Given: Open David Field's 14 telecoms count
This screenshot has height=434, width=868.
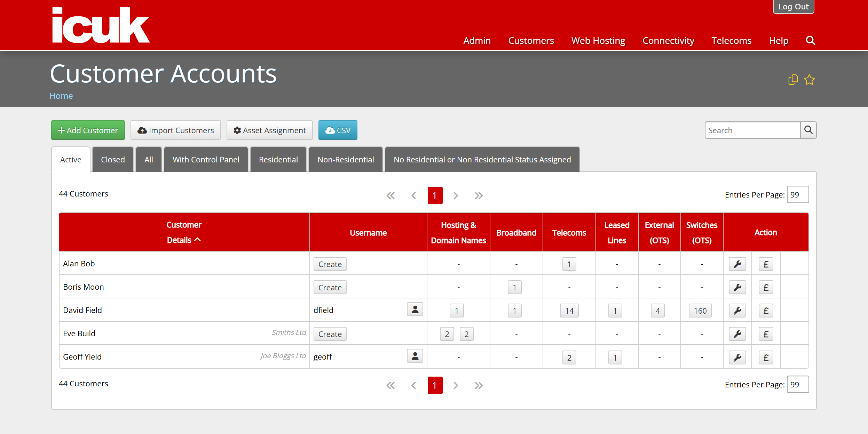Looking at the screenshot, I should 569,311.
